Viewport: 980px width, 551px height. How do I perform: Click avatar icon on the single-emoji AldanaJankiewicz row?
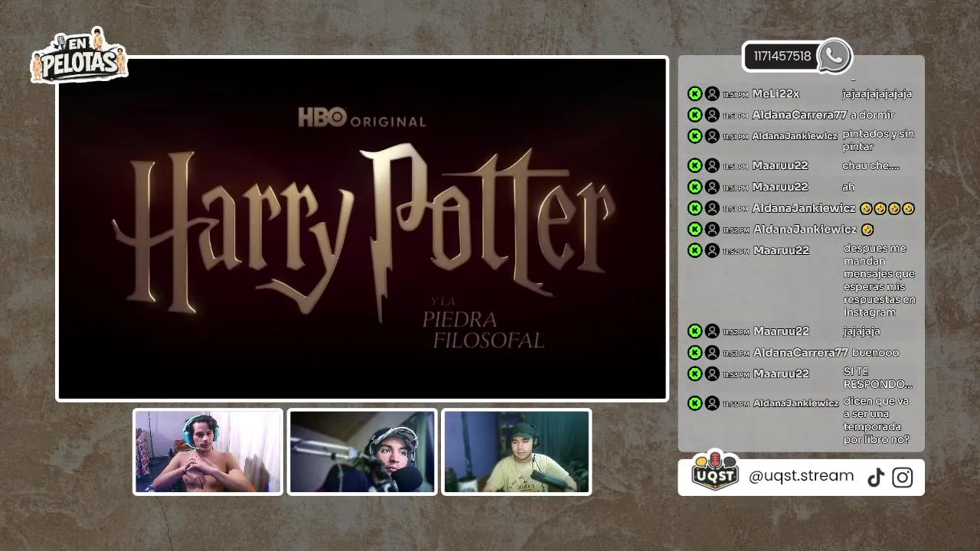[712, 229]
